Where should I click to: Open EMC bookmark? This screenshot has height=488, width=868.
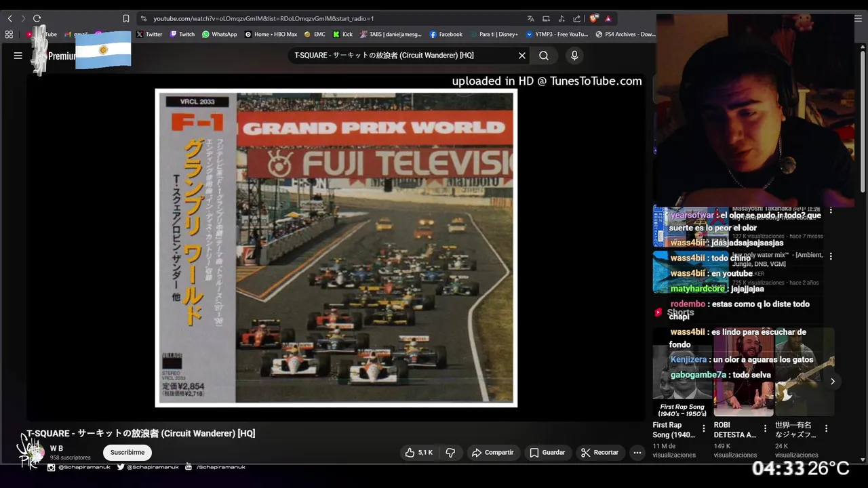click(x=315, y=34)
